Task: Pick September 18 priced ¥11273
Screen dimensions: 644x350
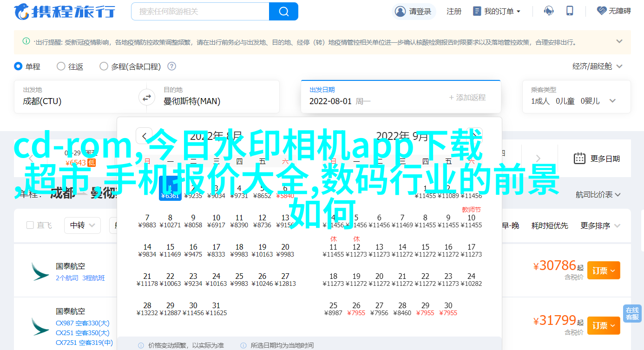Action: 333,279
